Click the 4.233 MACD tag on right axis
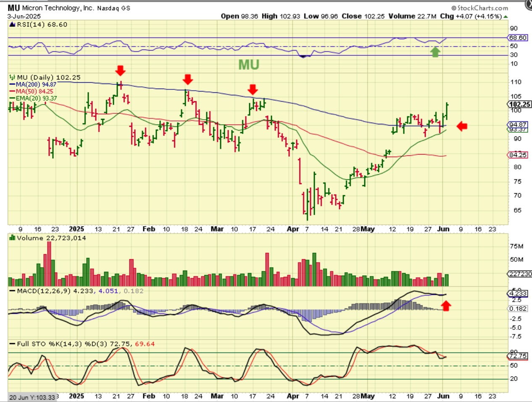 [518, 294]
